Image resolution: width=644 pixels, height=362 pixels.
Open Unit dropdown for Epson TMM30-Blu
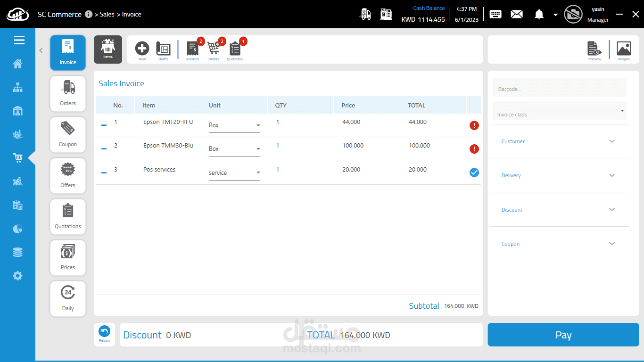pyautogui.click(x=234, y=149)
